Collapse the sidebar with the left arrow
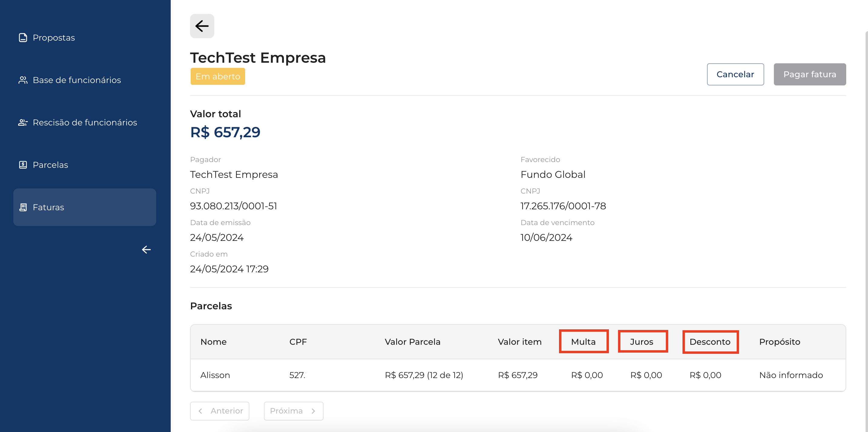Viewport: 868px width, 432px height. point(146,250)
